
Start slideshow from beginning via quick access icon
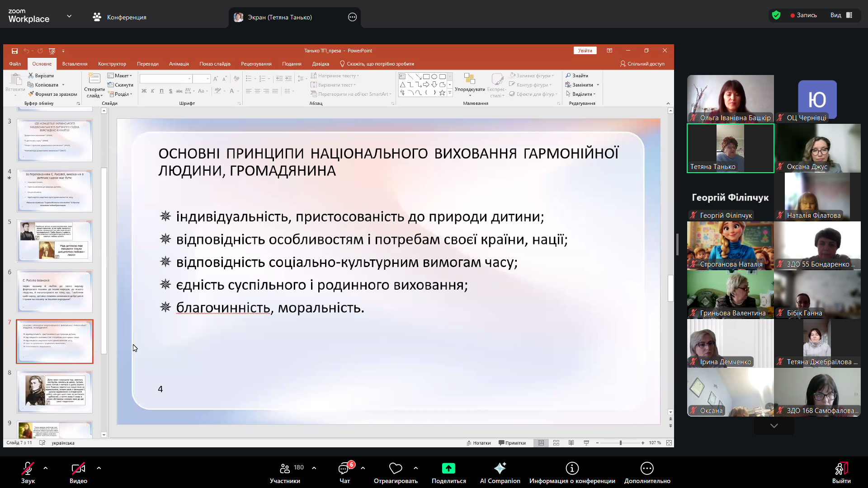coord(52,51)
